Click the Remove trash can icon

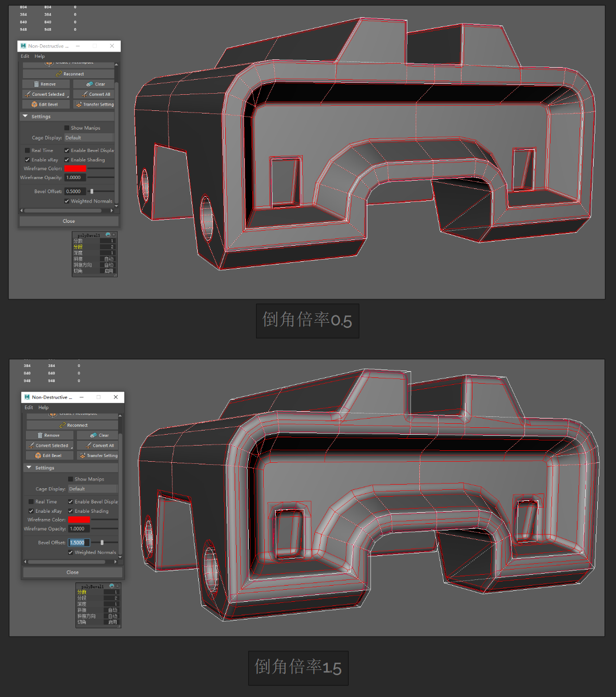(x=36, y=84)
